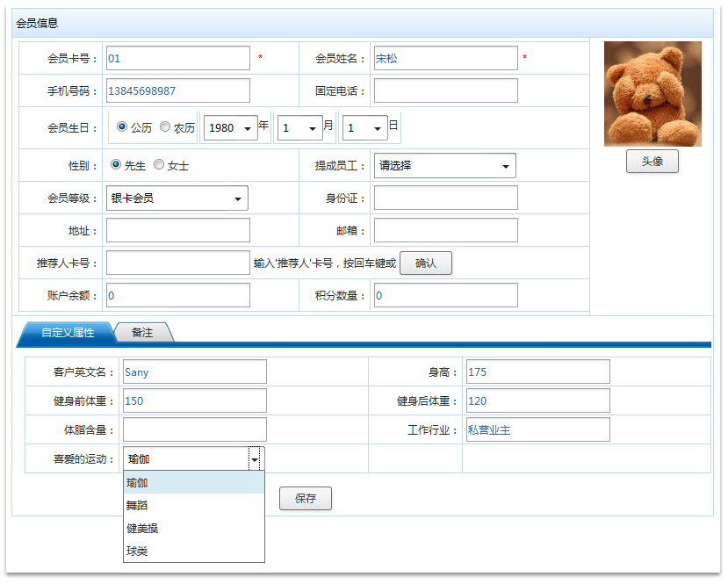Select 舞蹈 from the sports list
Screen dimensions: 728x584
coord(194,505)
